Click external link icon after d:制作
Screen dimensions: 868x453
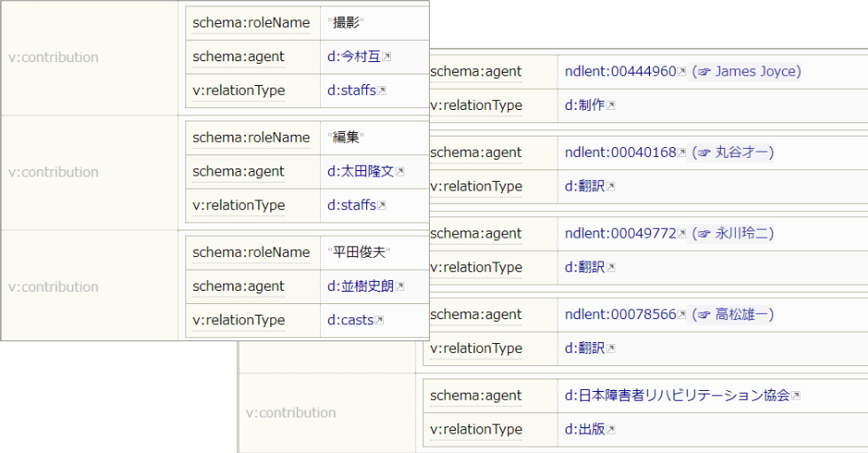pos(610,105)
